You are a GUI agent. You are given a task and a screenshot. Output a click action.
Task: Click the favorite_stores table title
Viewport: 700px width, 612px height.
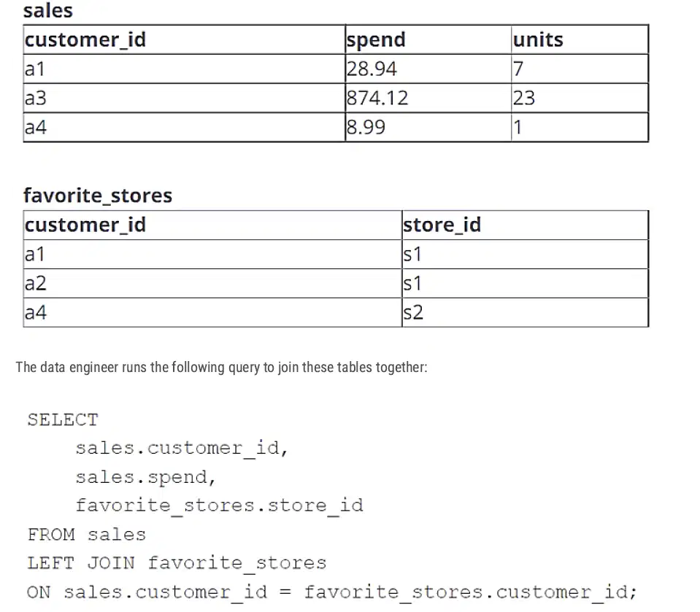coord(98,195)
